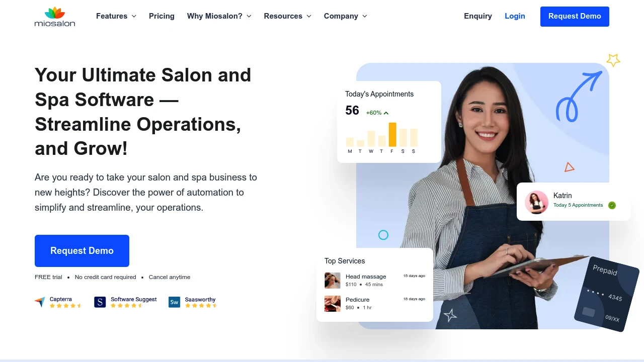Click the Capterra star rating
644x362 pixels.
click(66, 306)
